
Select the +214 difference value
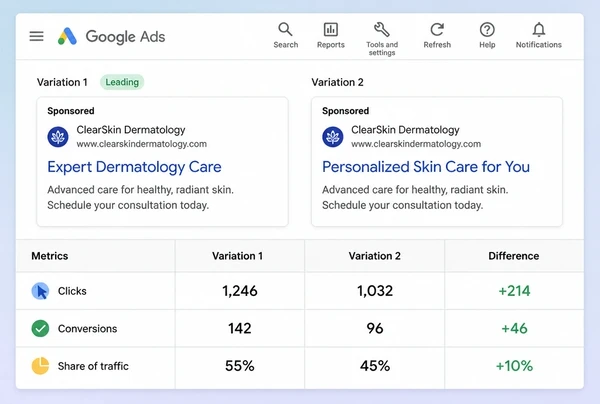tap(514, 291)
